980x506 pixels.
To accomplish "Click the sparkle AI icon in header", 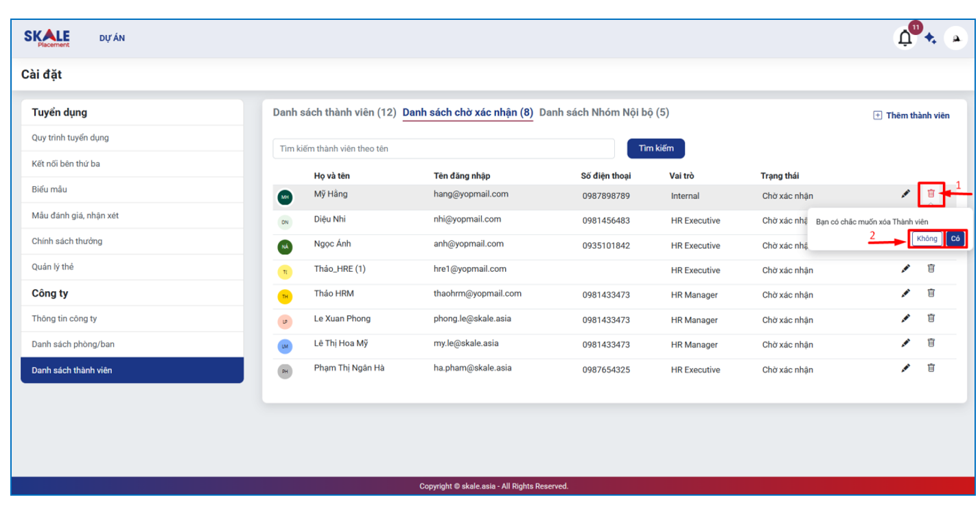I will coord(931,38).
